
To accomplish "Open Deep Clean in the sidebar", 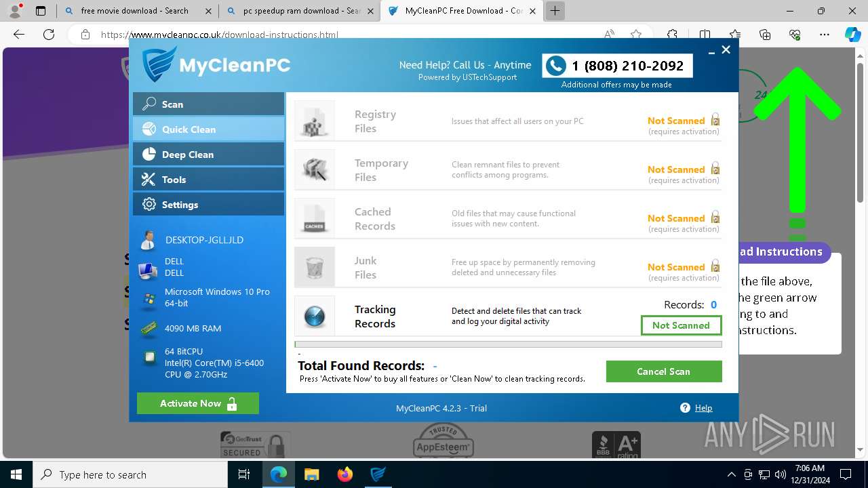I will tap(208, 154).
